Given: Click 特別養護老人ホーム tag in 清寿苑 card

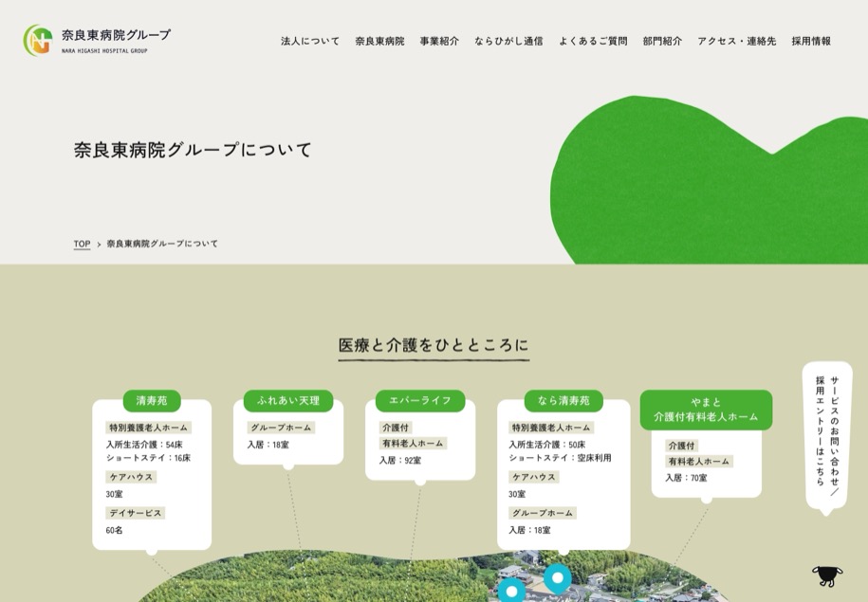Looking at the screenshot, I should [148, 428].
